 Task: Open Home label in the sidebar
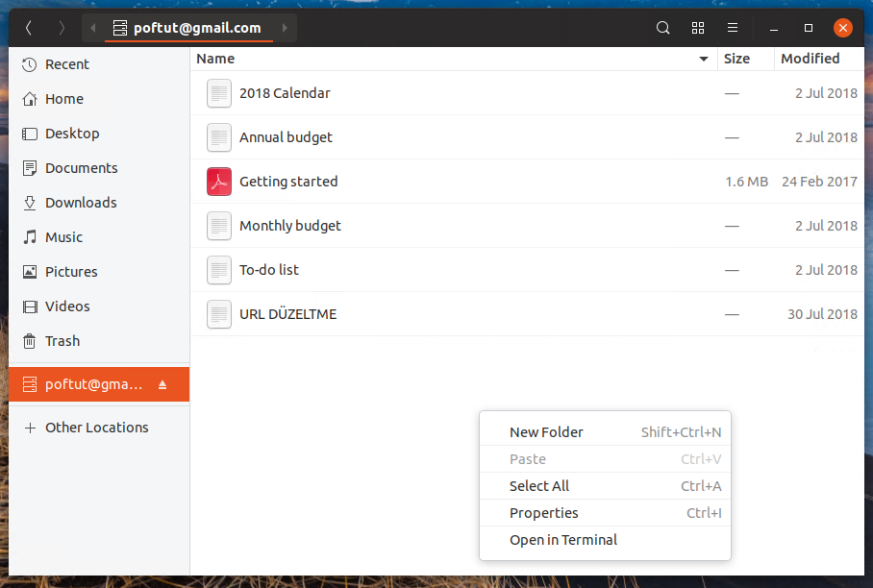tap(64, 99)
